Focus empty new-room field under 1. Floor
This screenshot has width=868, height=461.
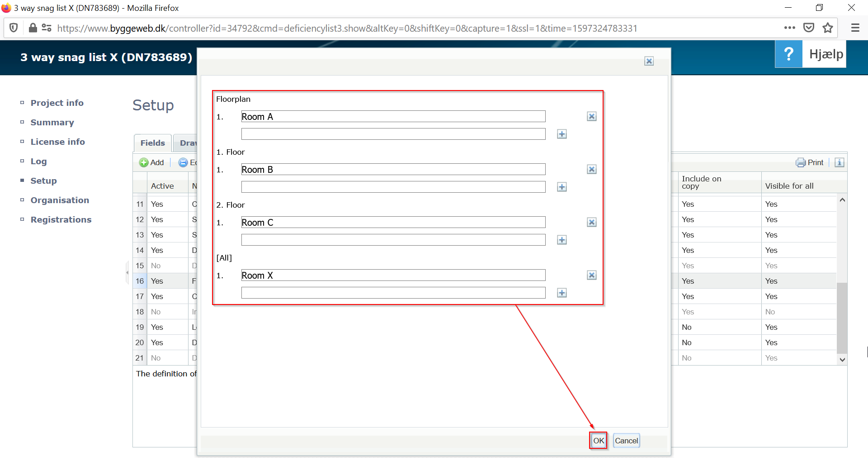[x=393, y=187]
